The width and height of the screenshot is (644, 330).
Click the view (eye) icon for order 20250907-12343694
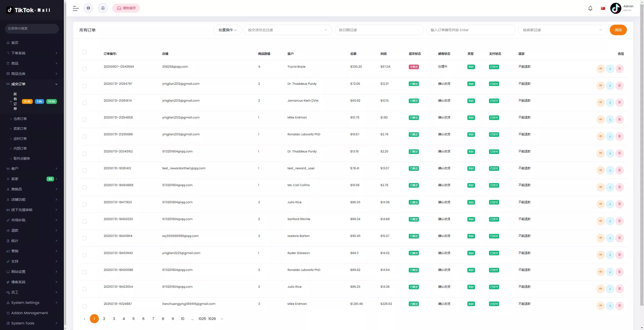(x=600, y=69)
